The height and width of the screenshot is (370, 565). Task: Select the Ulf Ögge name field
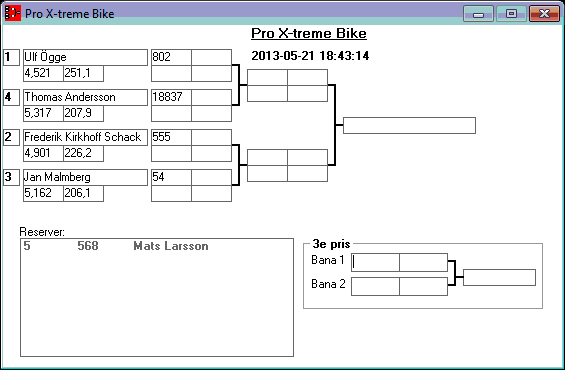tap(85, 57)
